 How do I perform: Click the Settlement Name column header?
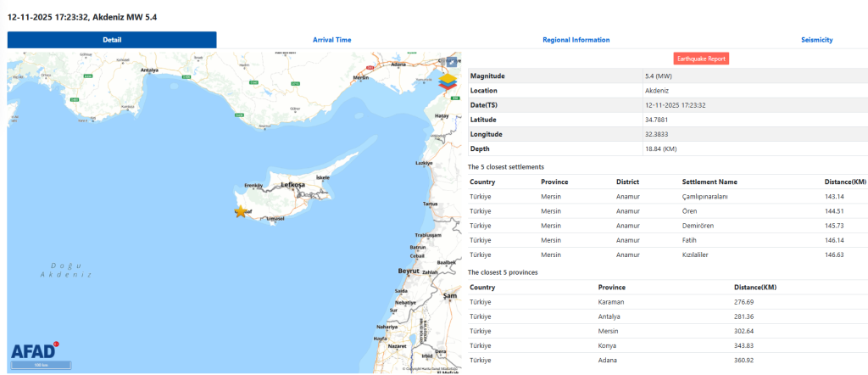(709, 182)
